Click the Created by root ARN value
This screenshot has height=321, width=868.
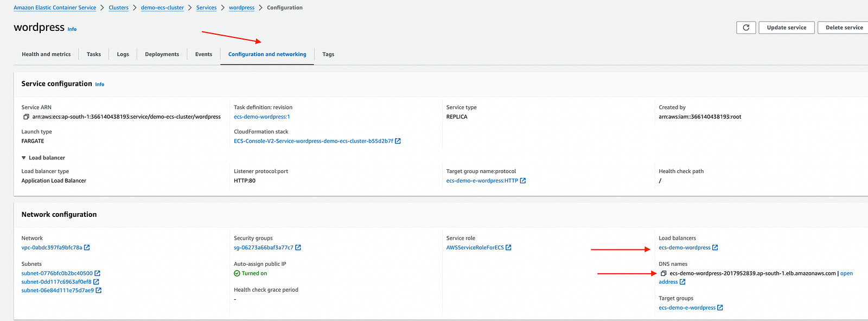click(x=700, y=117)
